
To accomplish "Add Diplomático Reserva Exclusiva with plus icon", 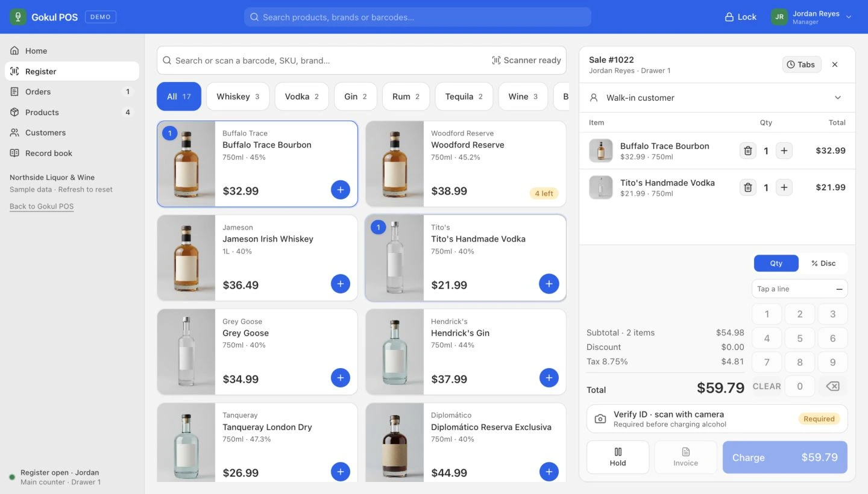I will pos(549,472).
